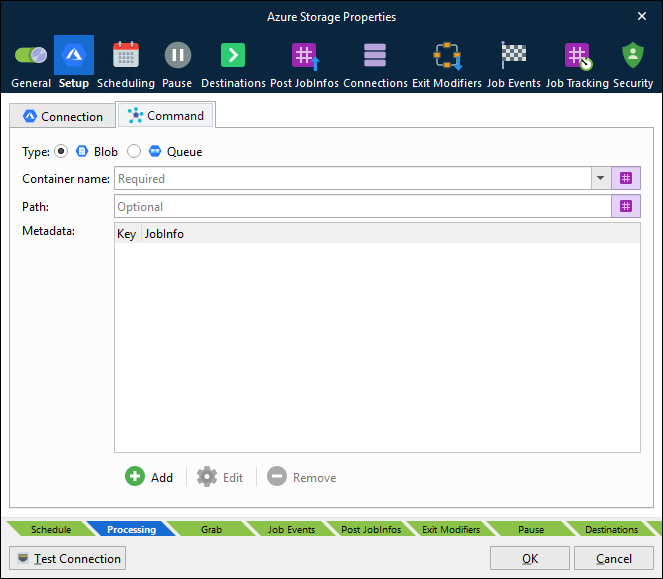Viewport: 663px width, 579px height.
Task: Select the Exit Modifiers workflow step
Action: point(451,529)
